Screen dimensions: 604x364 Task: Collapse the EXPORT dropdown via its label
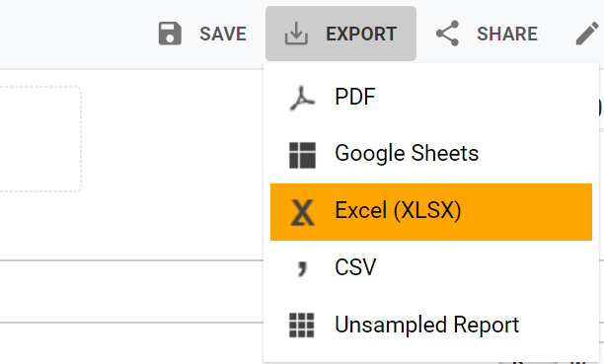(x=361, y=34)
